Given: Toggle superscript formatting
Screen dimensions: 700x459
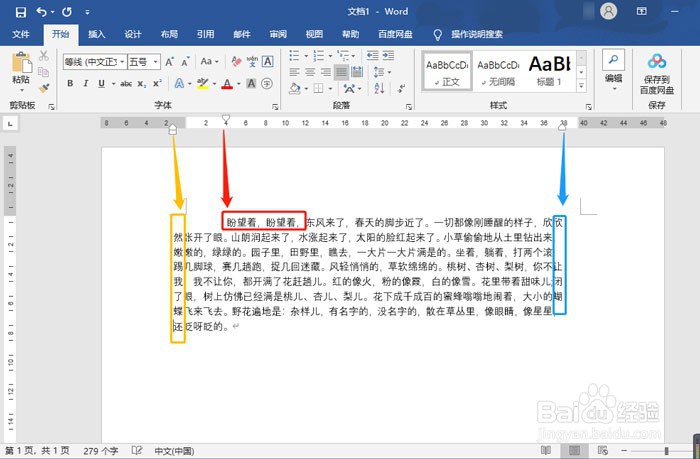Looking at the screenshot, I should pos(157,83).
